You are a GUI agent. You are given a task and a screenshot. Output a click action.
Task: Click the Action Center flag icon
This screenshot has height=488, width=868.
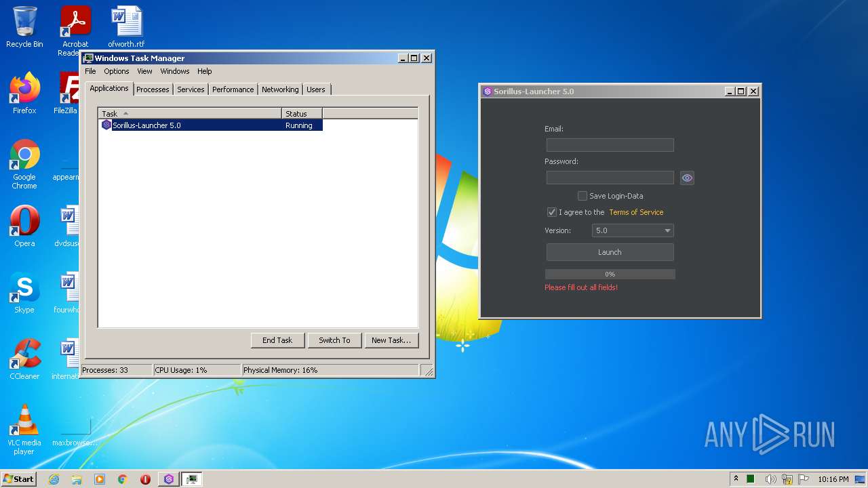[x=804, y=479]
